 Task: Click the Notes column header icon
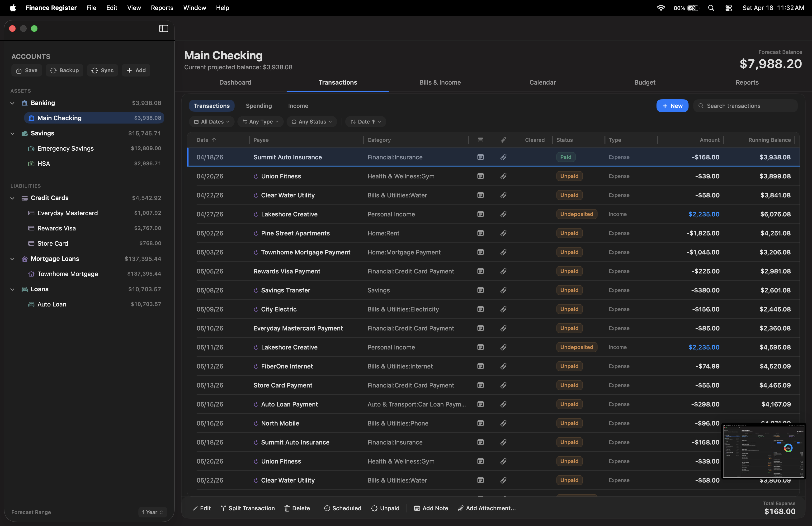(480, 140)
